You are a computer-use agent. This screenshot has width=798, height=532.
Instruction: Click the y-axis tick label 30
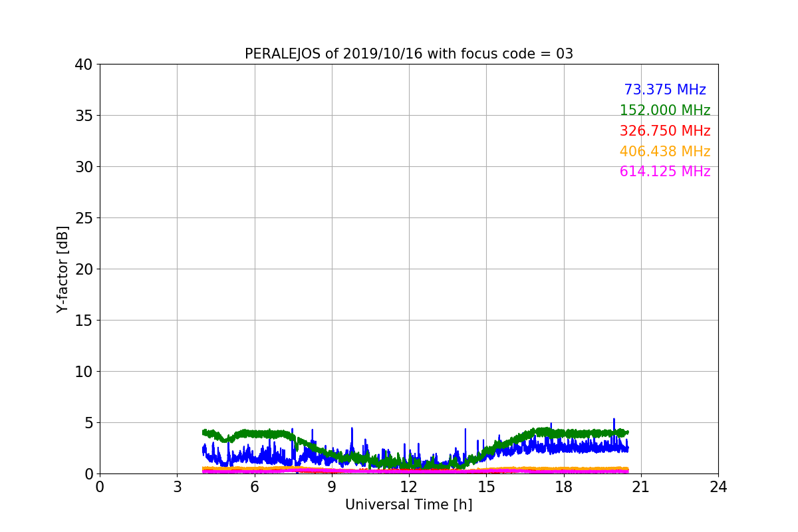tap(84, 167)
